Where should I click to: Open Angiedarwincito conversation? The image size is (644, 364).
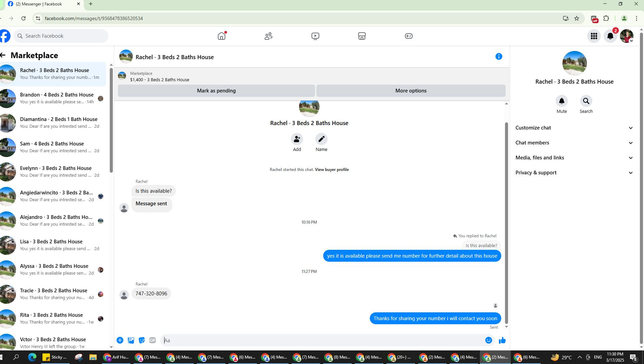click(x=53, y=196)
